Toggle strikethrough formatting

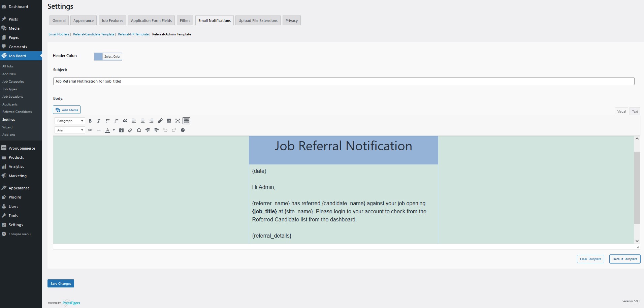(x=90, y=130)
